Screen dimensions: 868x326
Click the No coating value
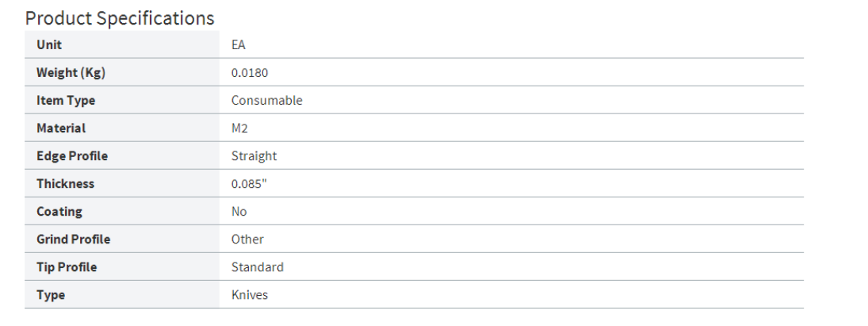point(239,212)
